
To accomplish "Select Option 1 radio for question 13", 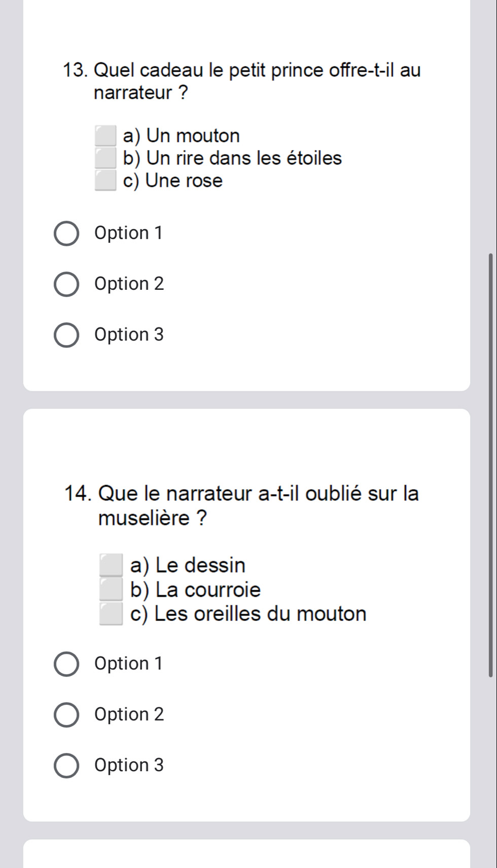I will [66, 234].
